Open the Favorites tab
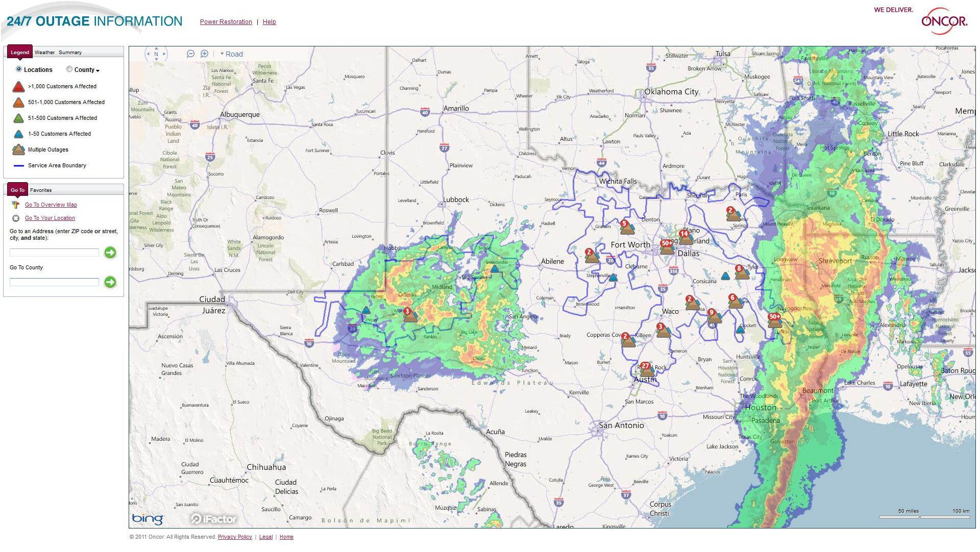The height and width of the screenshot is (552, 980). coord(41,190)
